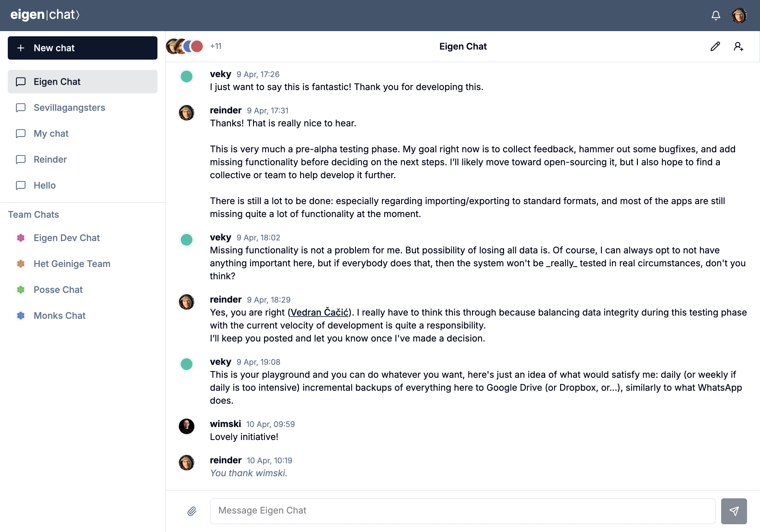Click the eigen|chat logo
This screenshot has width=760, height=532.
click(x=45, y=15)
